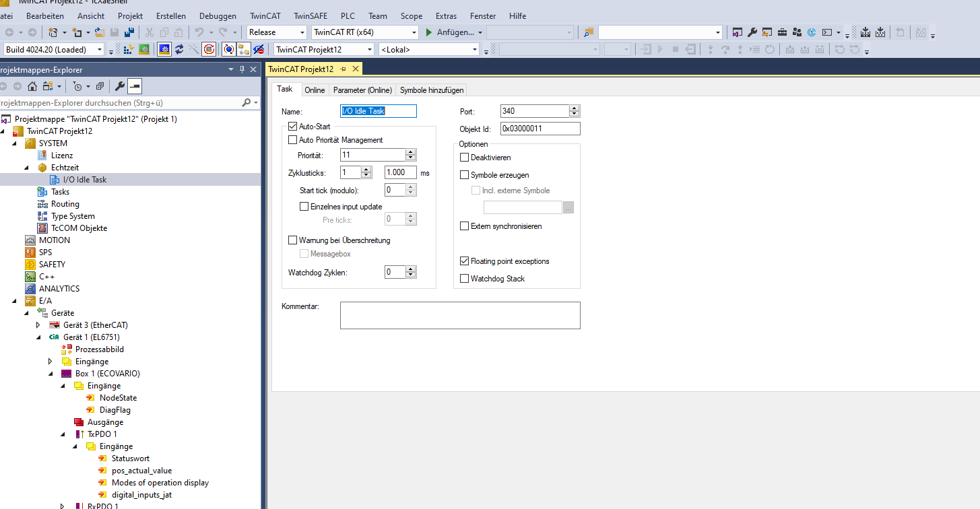This screenshot has height=509, width=980.
Task: Collapse the Box 1 (ECOVARIO) node
Action: coord(51,374)
